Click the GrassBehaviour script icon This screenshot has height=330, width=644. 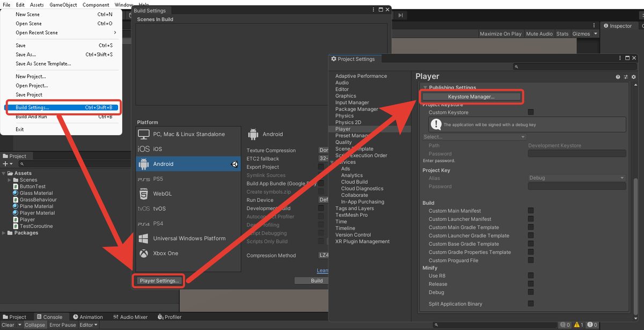tap(16, 200)
